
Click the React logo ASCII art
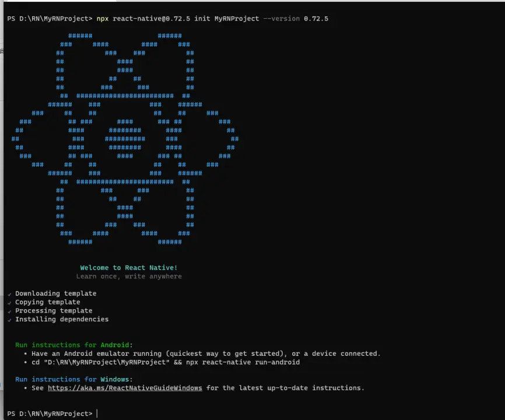(x=125, y=139)
